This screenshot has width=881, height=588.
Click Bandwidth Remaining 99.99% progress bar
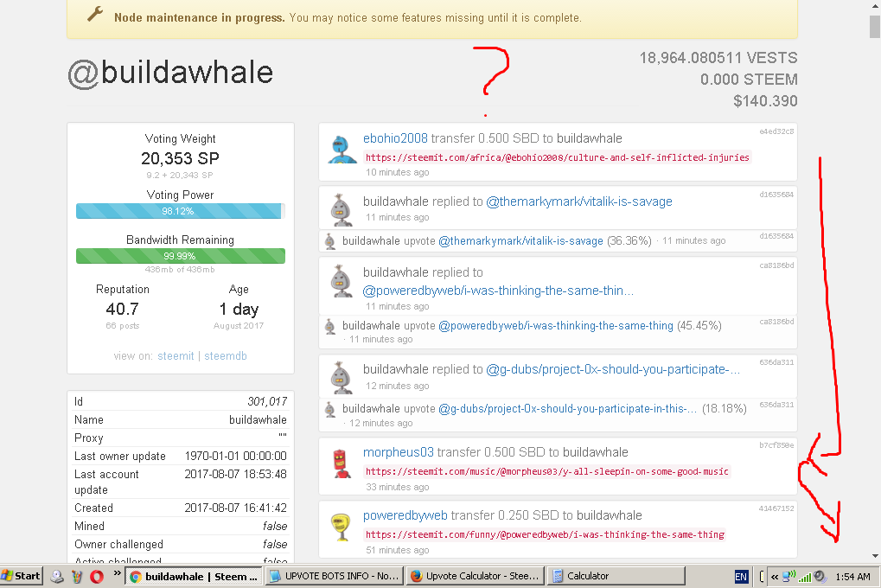[181, 256]
